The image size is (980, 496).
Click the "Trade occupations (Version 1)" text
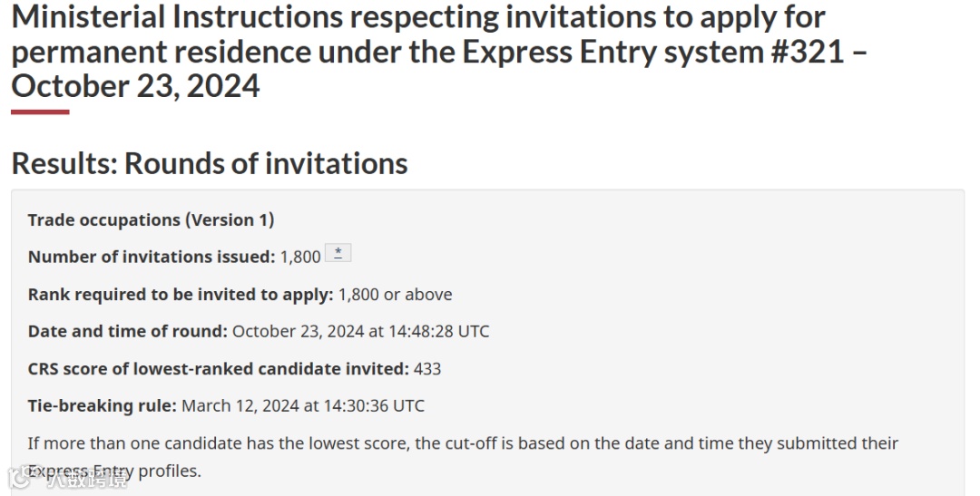[151, 219]
